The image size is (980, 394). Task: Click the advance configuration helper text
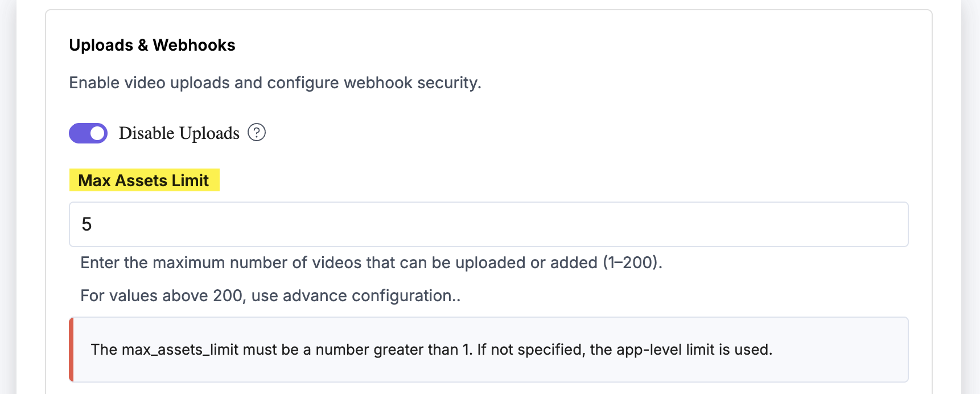point(270,295)
